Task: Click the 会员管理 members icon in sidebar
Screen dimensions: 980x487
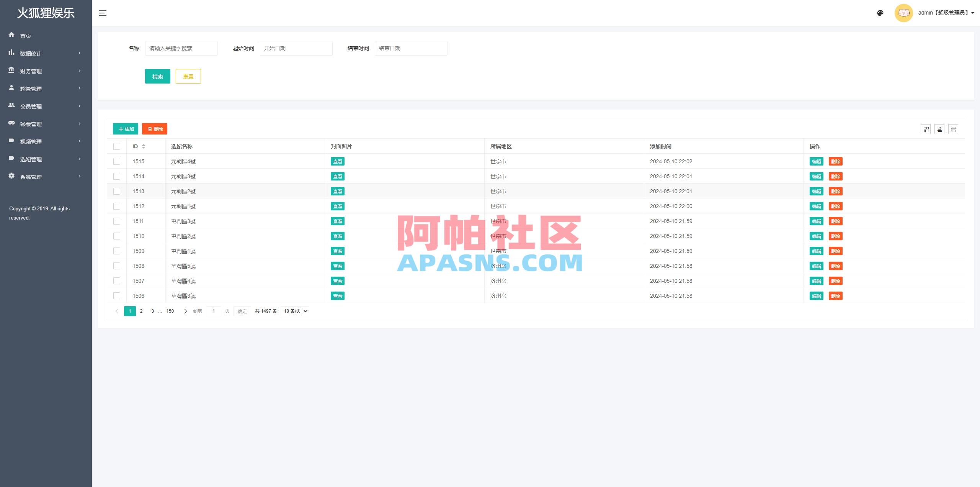Action: click(11, 106)
